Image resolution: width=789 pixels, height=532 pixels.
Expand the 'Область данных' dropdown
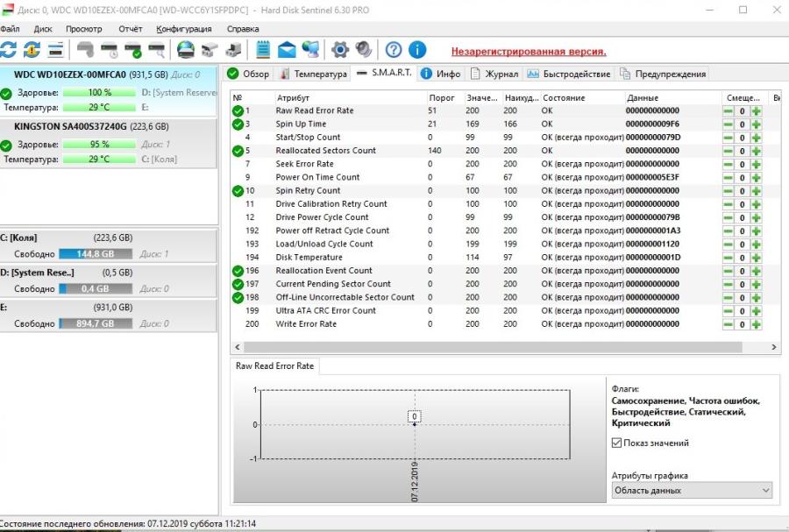point(692,491)
